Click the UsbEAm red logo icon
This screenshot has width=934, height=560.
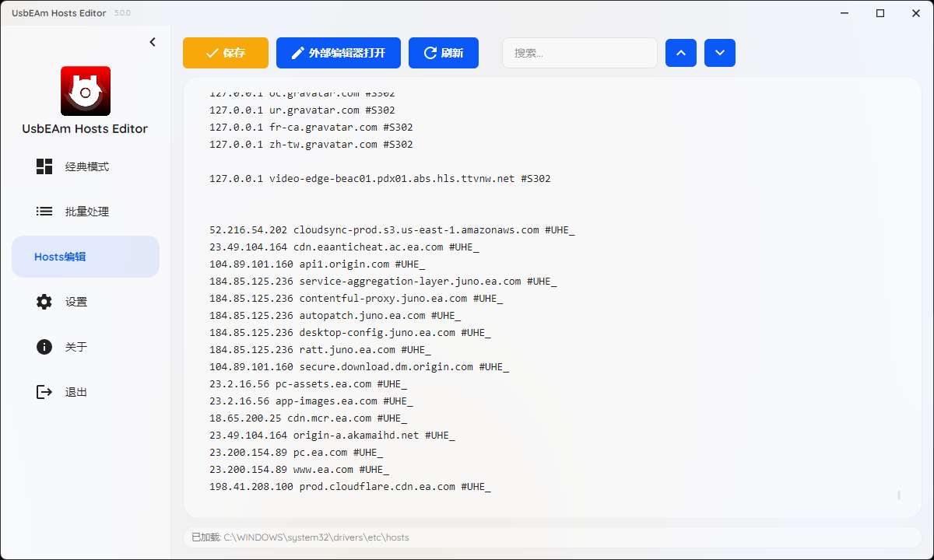pyautogui.click(x=86, y=91)
